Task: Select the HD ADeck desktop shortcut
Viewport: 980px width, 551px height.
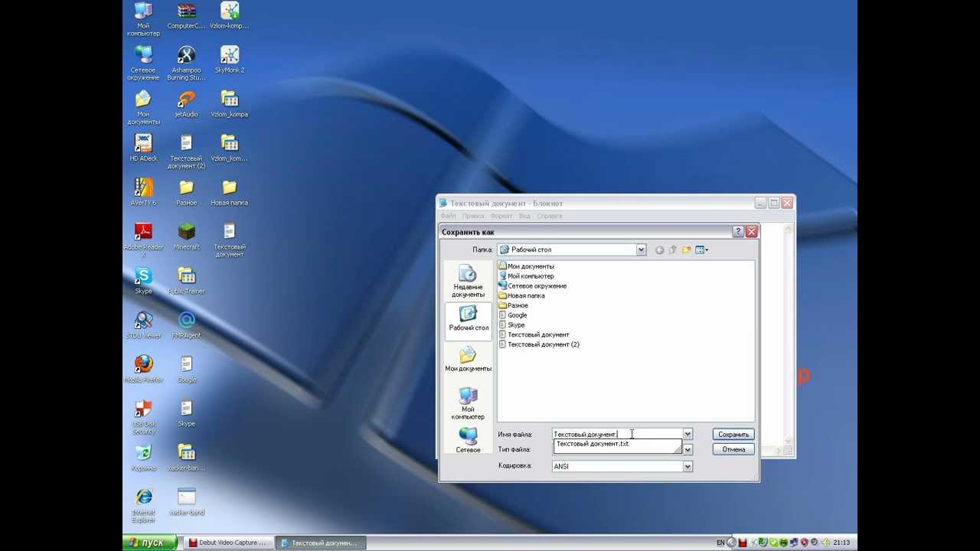Action: (143, 148)
